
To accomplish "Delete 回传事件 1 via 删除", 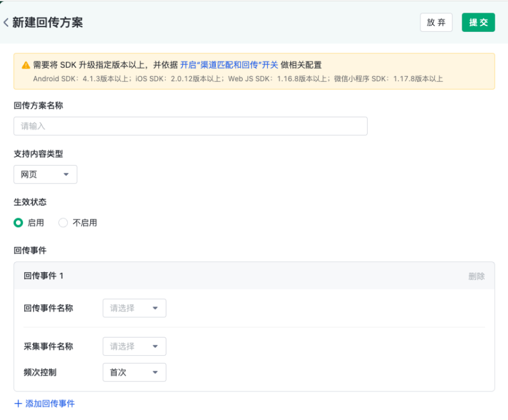I will click(476, 277).
